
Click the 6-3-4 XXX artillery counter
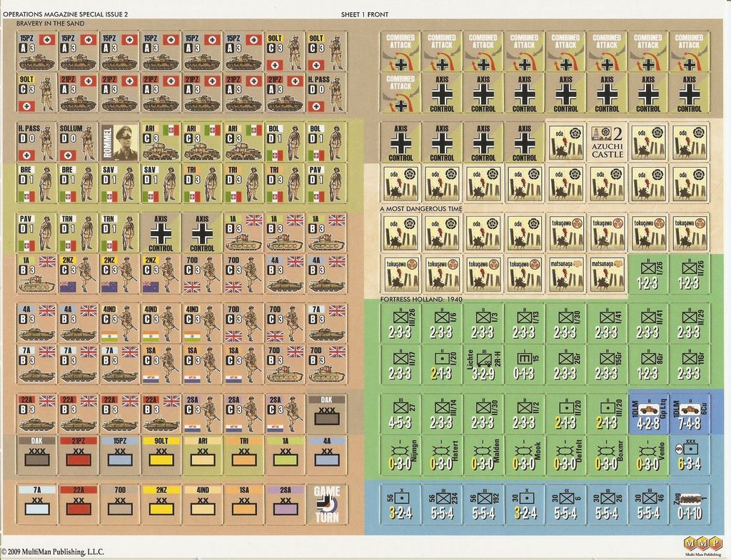coord(689,455)
